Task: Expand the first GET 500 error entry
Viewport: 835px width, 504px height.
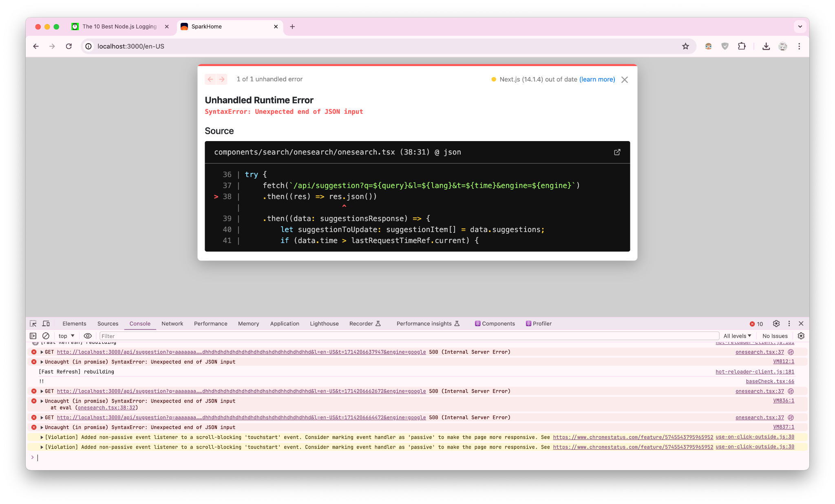Action: [42, 352]
